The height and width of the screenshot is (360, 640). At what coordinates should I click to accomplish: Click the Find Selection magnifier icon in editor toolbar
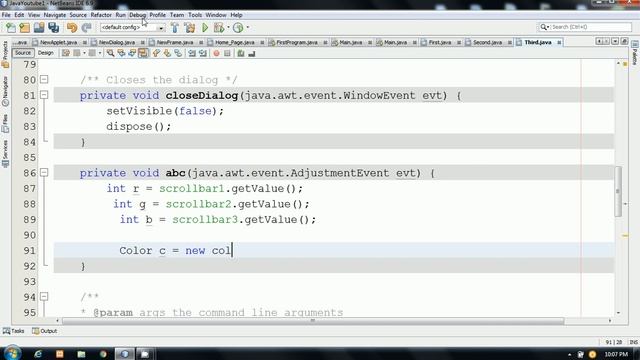pos(111,53)
